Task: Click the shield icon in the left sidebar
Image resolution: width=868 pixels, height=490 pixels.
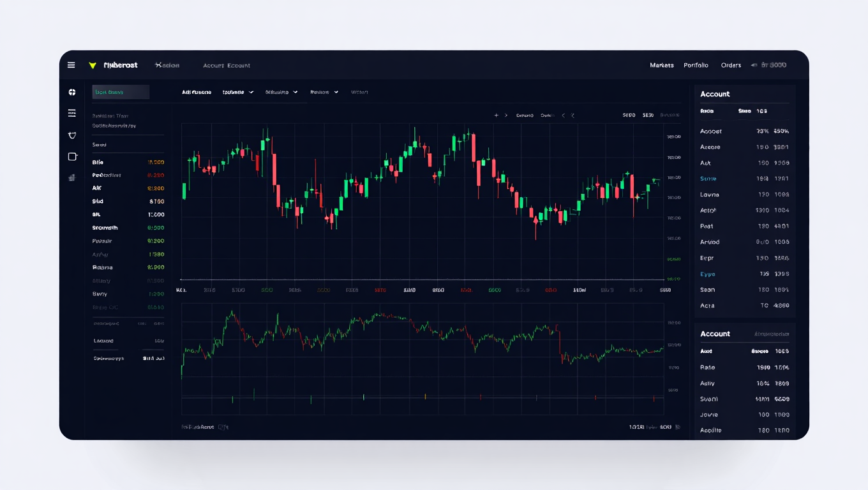Action: click(72, 135)
